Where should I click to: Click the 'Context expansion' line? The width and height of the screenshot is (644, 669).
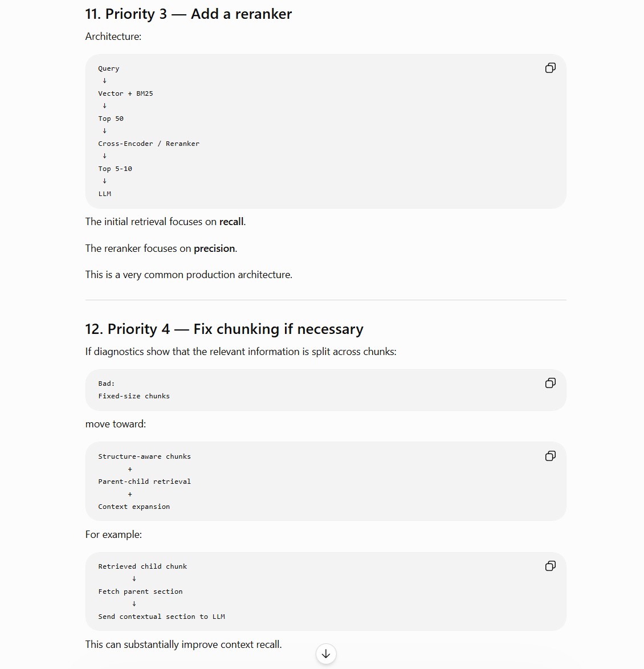click(x=134, y=507)
